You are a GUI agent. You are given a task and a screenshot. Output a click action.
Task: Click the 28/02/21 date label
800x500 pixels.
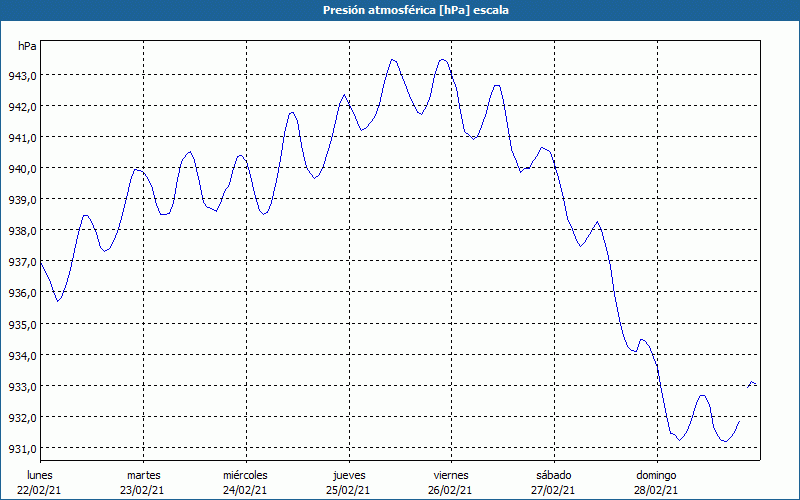coord(656,490)
